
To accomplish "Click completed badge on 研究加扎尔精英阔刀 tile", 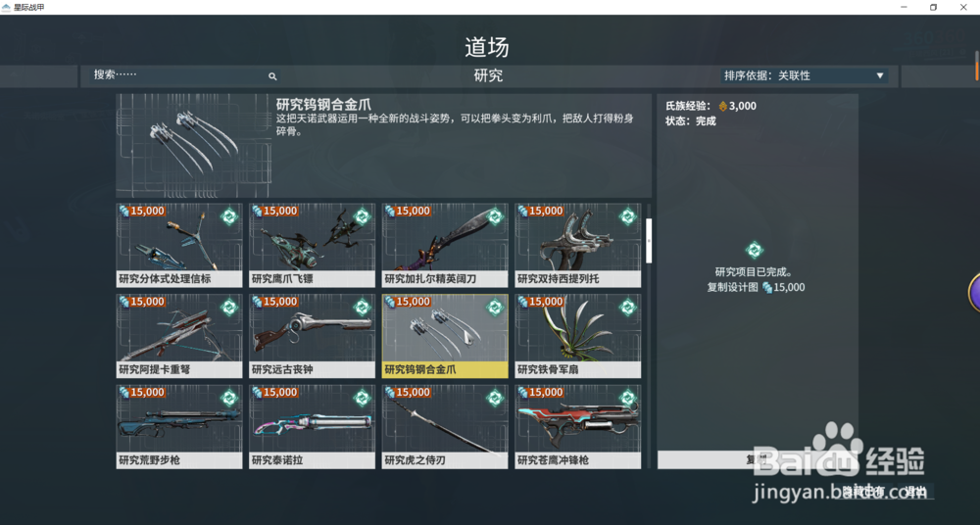I will point(495,216).
